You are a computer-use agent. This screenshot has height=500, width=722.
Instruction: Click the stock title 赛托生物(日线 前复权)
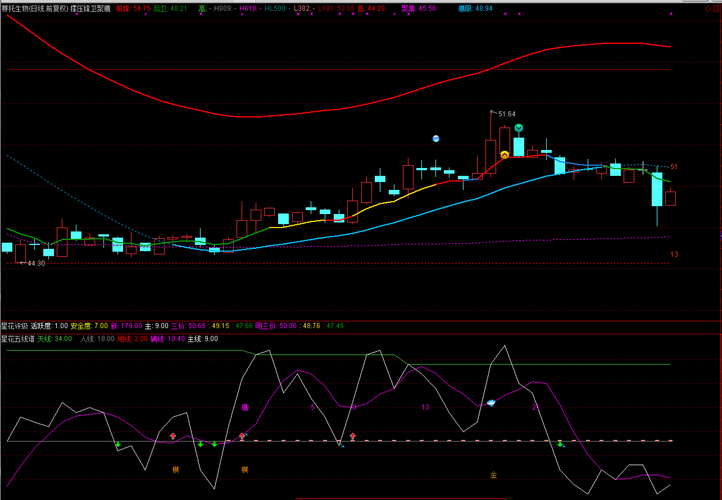pyautogui.click(x=35, y=9)
